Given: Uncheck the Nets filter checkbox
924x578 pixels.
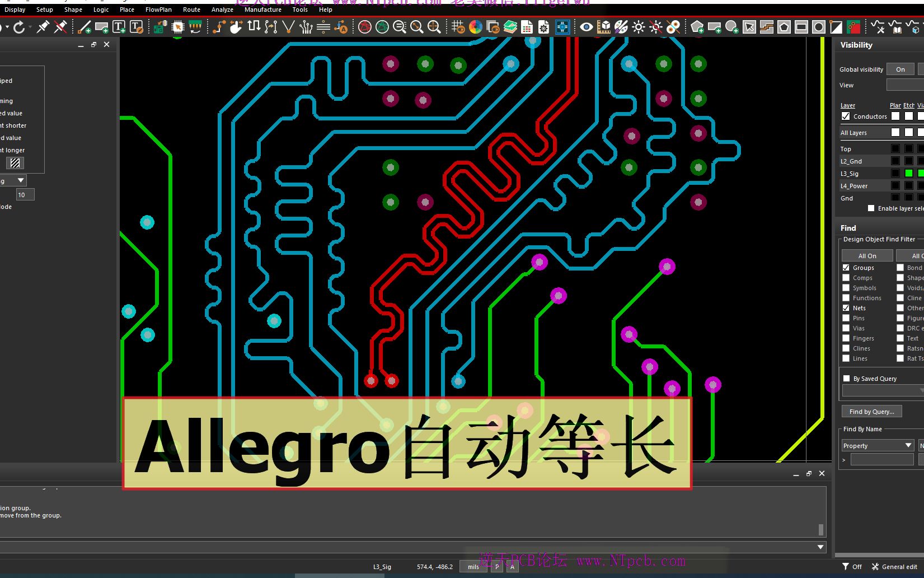Looking at the screenshot, I should [x=846, y=307].
